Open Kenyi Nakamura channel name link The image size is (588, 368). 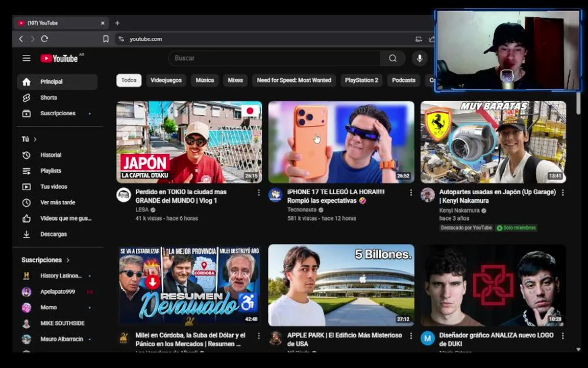tap(459, 210)
